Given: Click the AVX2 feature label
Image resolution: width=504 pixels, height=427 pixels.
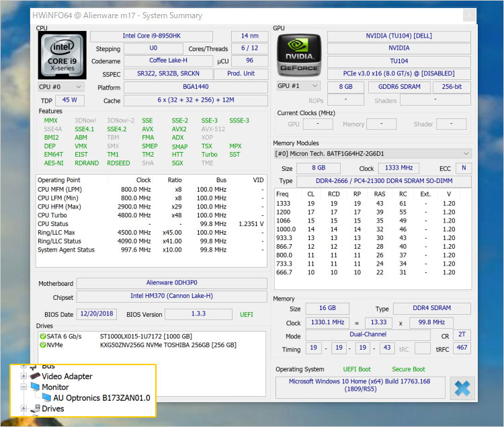Looking at the screenshot, I should tap(179, 129).
